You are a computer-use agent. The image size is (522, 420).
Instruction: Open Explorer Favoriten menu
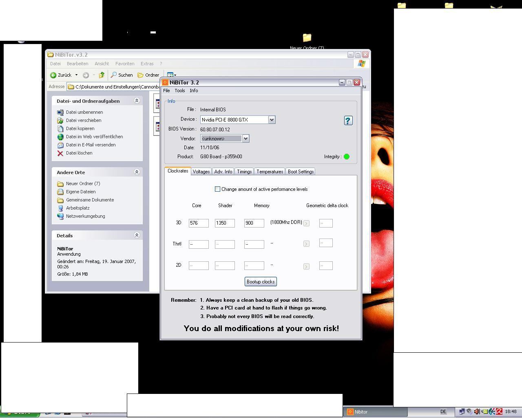pos(125,64)
